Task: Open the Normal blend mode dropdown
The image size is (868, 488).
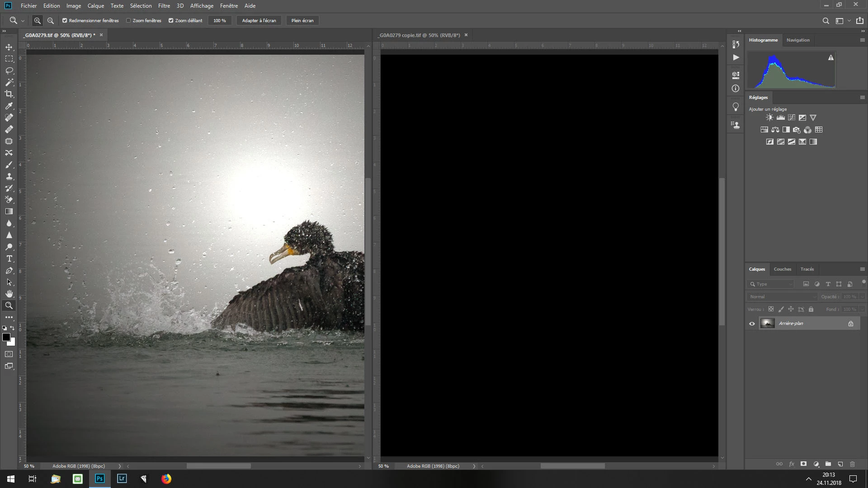Action: (783, 297)
